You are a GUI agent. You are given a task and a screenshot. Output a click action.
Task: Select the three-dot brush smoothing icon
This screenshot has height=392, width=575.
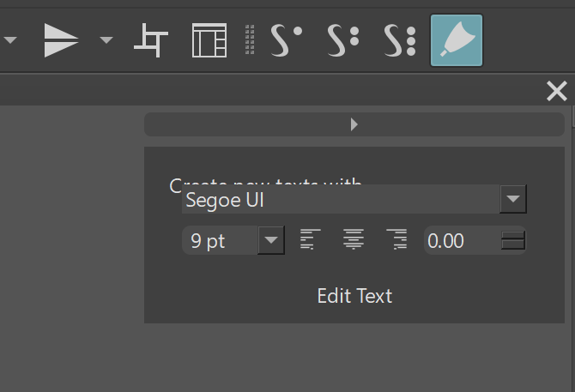399,40
